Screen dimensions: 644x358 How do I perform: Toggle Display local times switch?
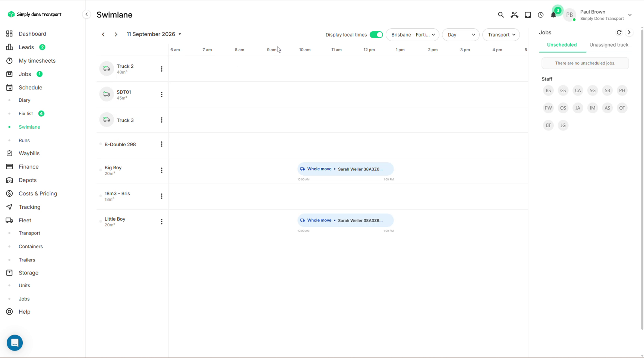376,35
